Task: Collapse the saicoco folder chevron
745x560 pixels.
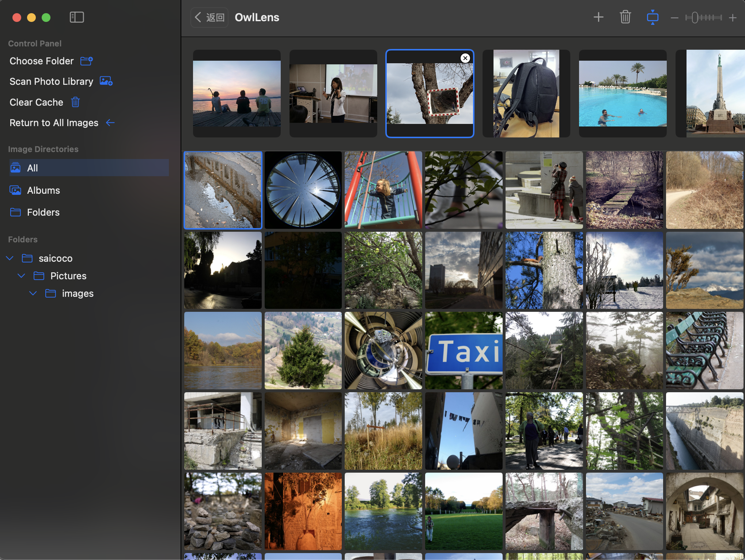Action: [x=10, y=258]
